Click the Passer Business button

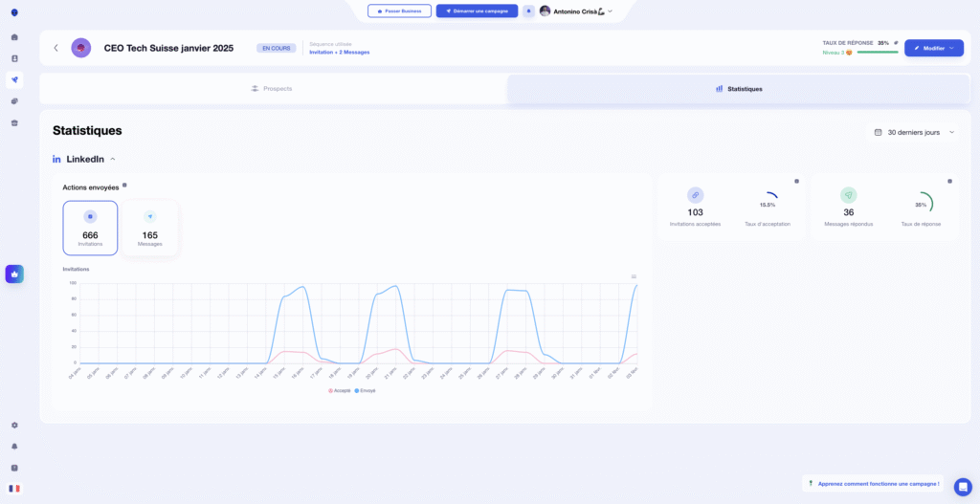pos(399,11)
